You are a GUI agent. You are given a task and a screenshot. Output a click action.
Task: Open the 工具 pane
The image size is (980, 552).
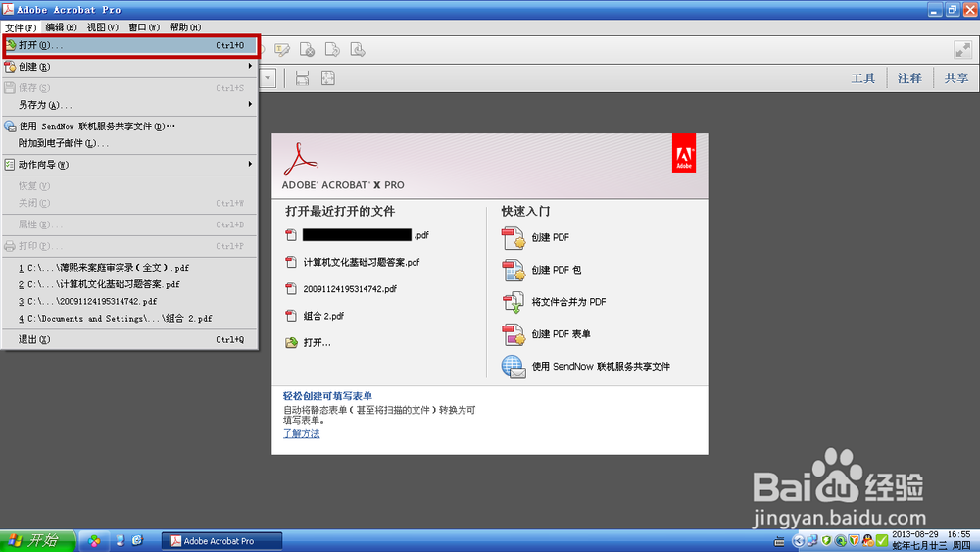(863, 78)
